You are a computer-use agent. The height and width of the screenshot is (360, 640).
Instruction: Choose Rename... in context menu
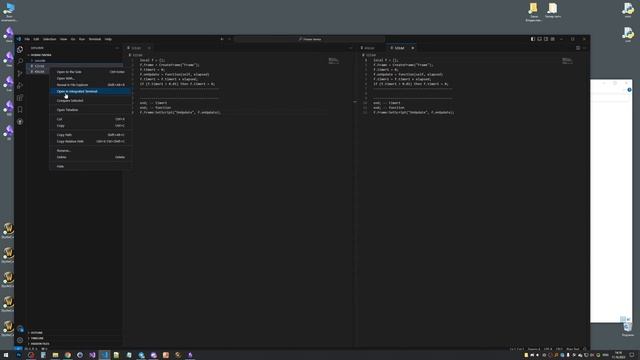90,151
